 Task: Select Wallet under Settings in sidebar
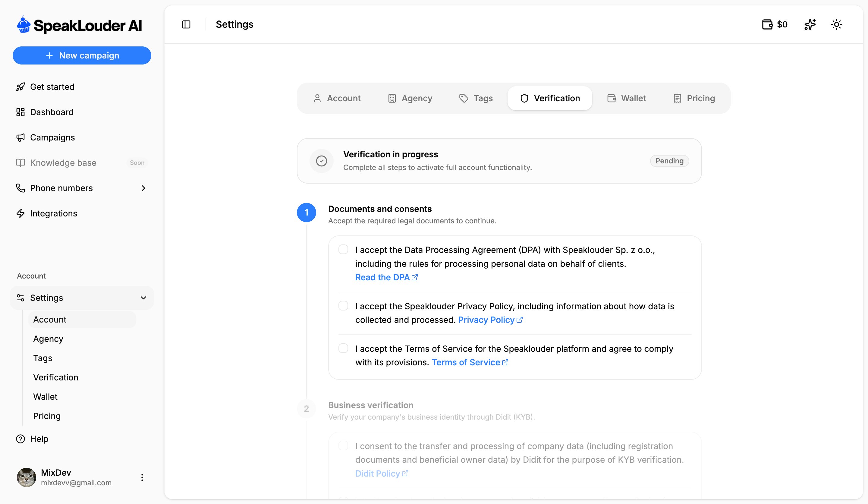click(82, 396)
